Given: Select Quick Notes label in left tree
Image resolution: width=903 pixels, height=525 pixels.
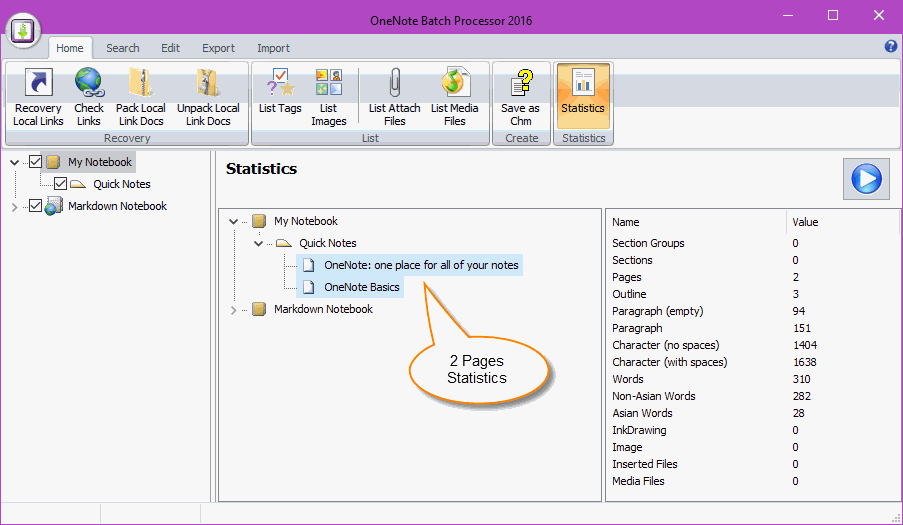Looking at the screenshot, I should coord(122,184).
